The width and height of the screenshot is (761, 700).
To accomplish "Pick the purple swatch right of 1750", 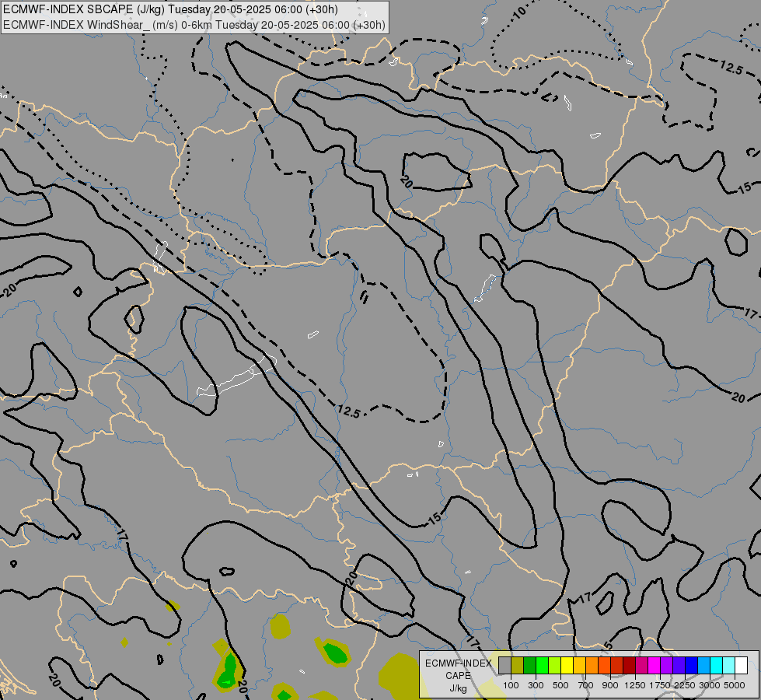I will [x=666, y=665].
